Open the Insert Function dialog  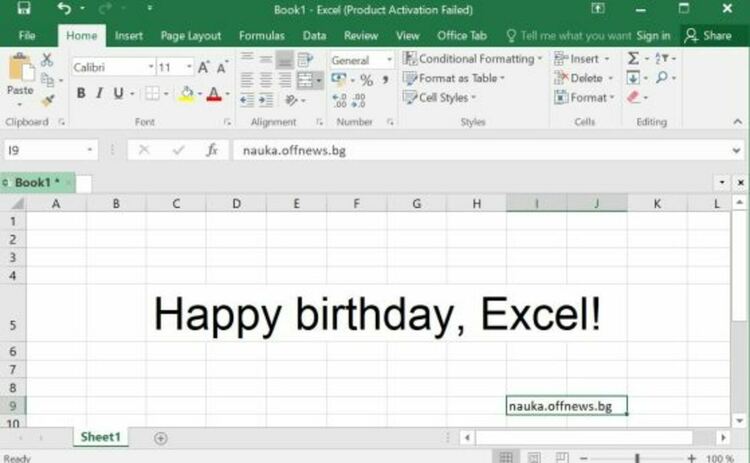(x=212, y=150)
